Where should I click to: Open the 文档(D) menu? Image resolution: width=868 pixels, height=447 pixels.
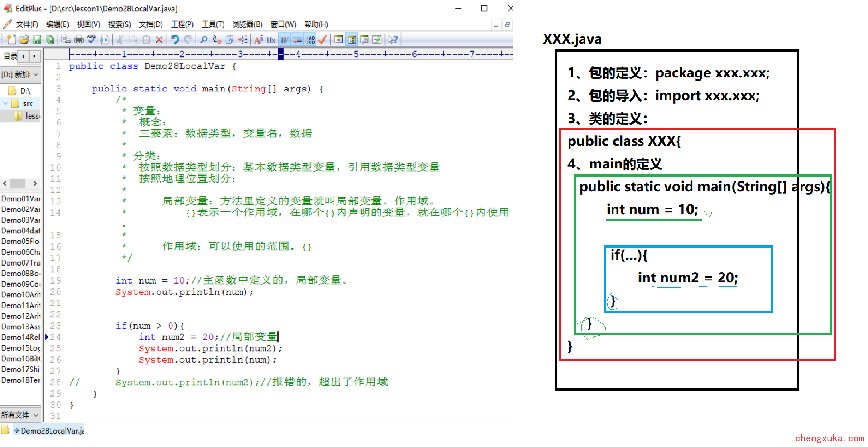151,24
